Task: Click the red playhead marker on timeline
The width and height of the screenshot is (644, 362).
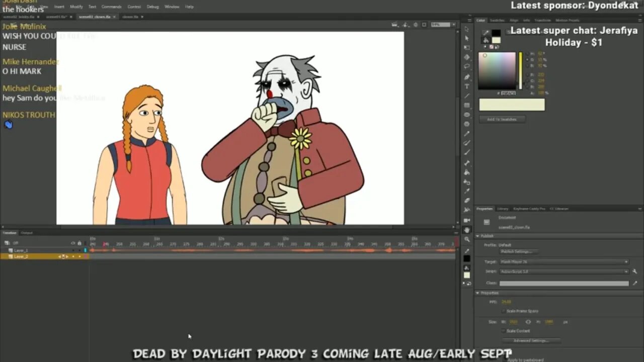Action: click(105, 244)
